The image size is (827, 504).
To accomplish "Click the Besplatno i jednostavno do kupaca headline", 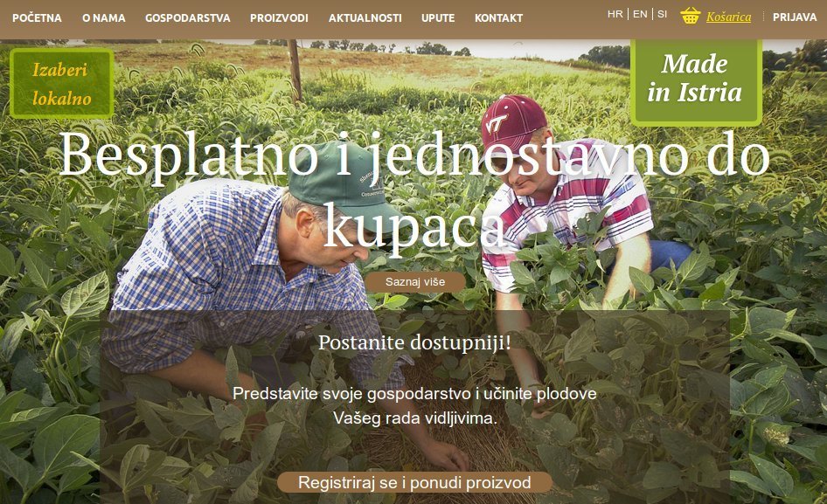I will pos(414,190).
